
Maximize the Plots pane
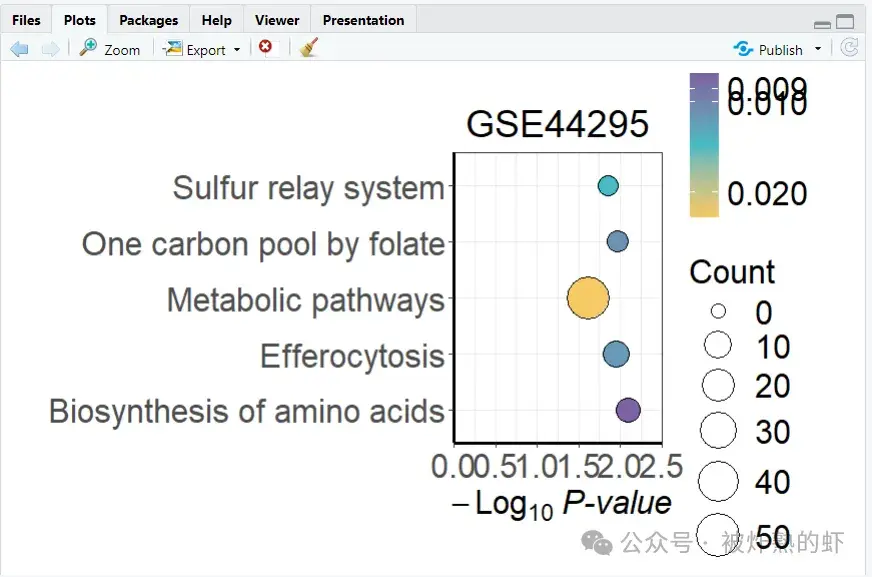(845, 22)
